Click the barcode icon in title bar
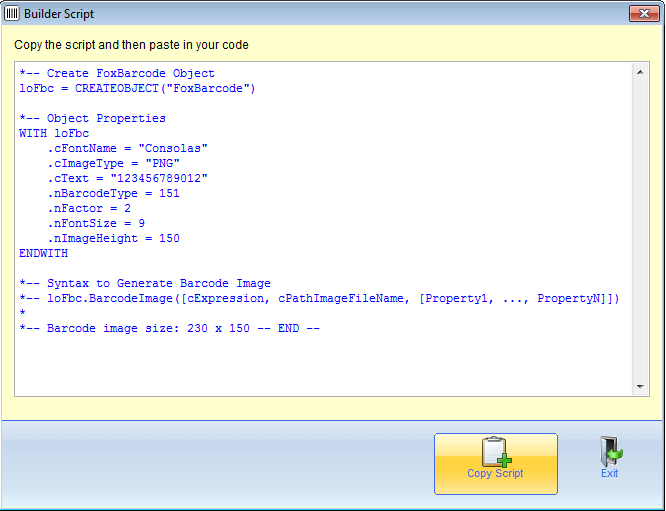This screenshot has width=666, height=511. click(11, 14)
